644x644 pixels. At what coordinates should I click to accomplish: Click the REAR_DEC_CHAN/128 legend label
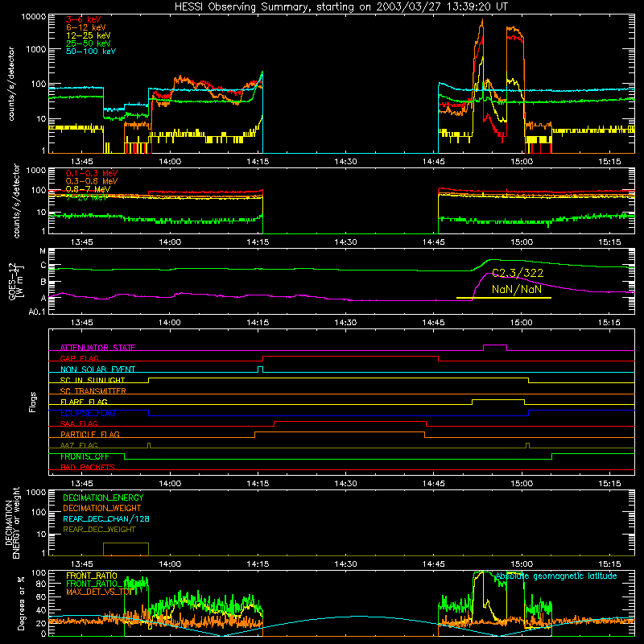(106, 518)
